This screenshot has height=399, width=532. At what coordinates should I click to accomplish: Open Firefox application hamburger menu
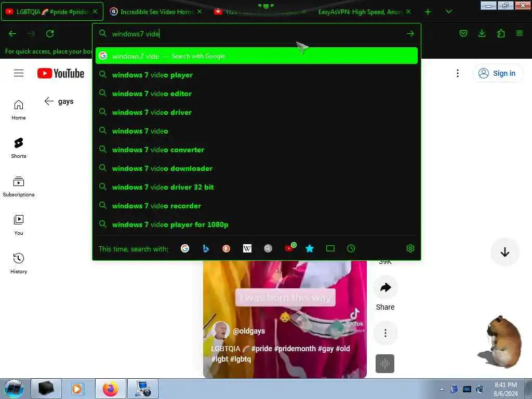[520, 33]
